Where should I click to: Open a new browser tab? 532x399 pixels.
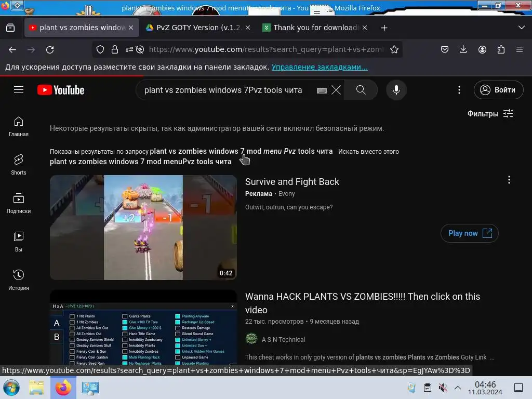point(384,28)
